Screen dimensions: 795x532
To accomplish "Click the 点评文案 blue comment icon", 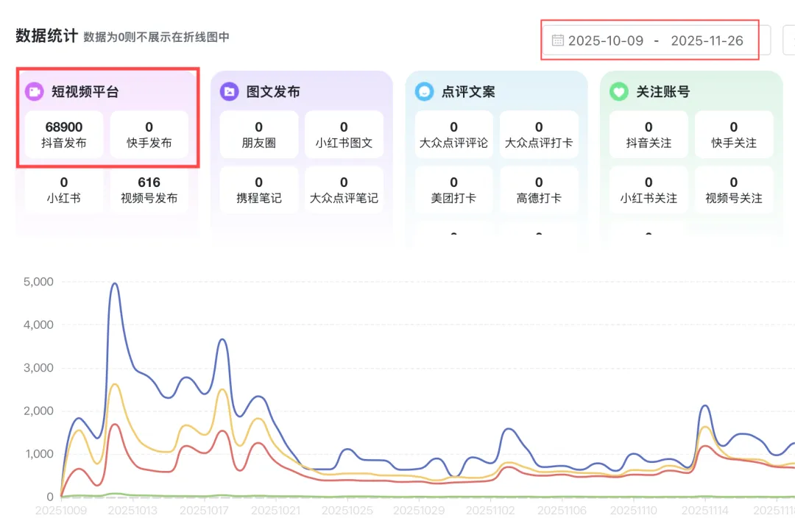I will 423,91.
